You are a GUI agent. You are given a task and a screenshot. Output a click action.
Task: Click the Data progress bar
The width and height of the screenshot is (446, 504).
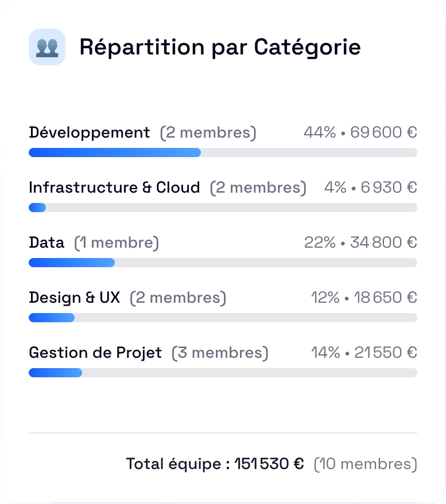(223, 263)
